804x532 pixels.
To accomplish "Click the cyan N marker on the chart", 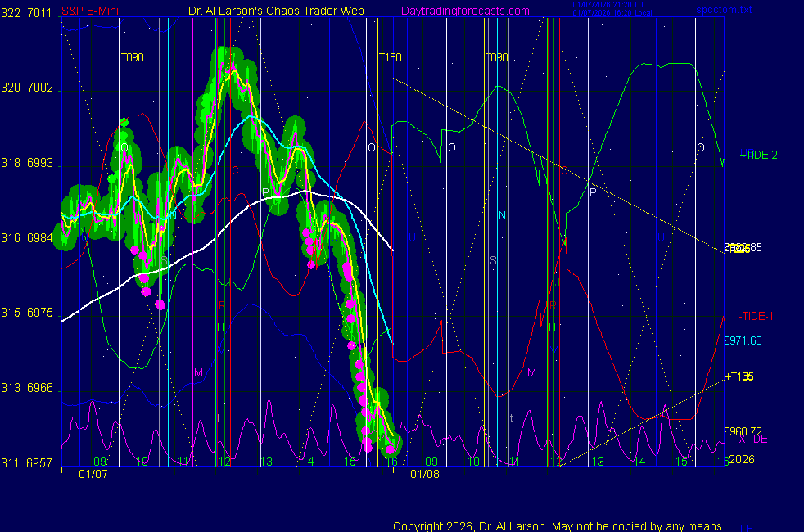I will (x=502, y=215).
